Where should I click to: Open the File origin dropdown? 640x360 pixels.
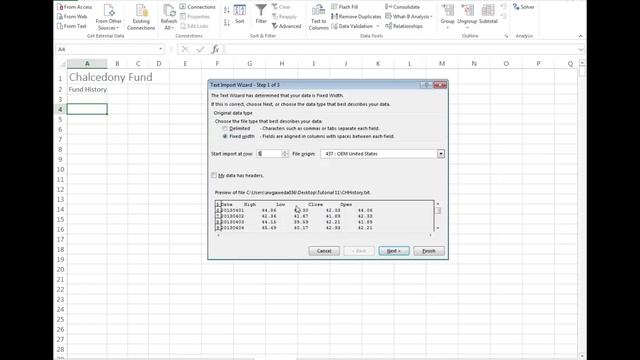[x=441, y=154]
